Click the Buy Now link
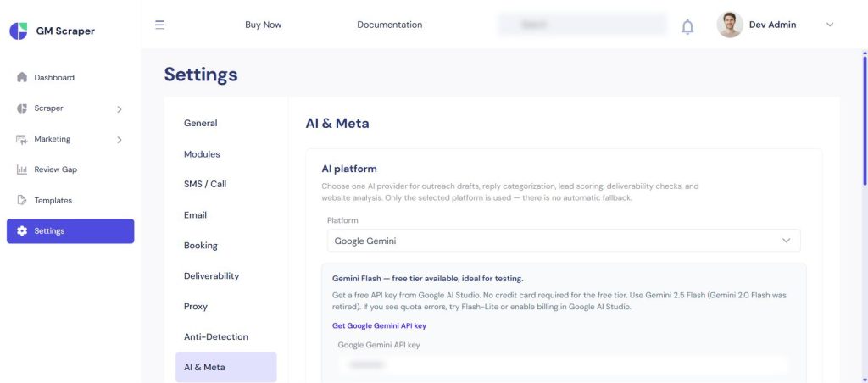 click(264, 25)
